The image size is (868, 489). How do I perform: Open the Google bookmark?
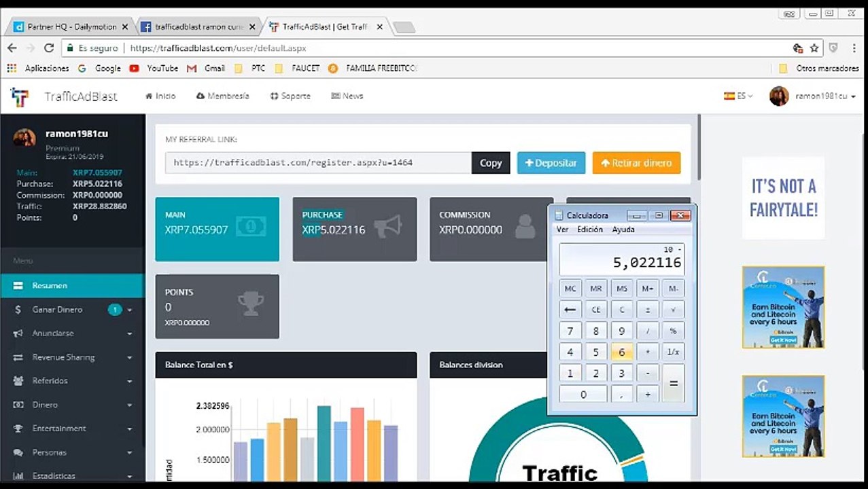point(99,68)
